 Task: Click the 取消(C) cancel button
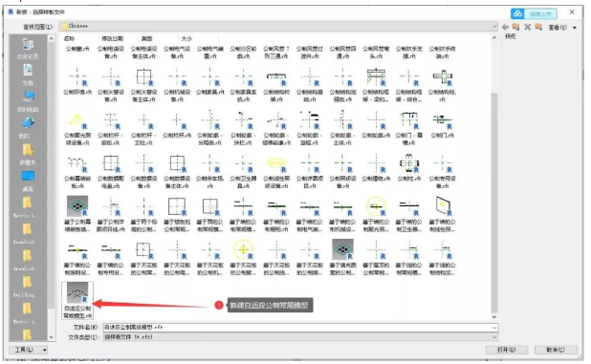[x=556, y=350]
